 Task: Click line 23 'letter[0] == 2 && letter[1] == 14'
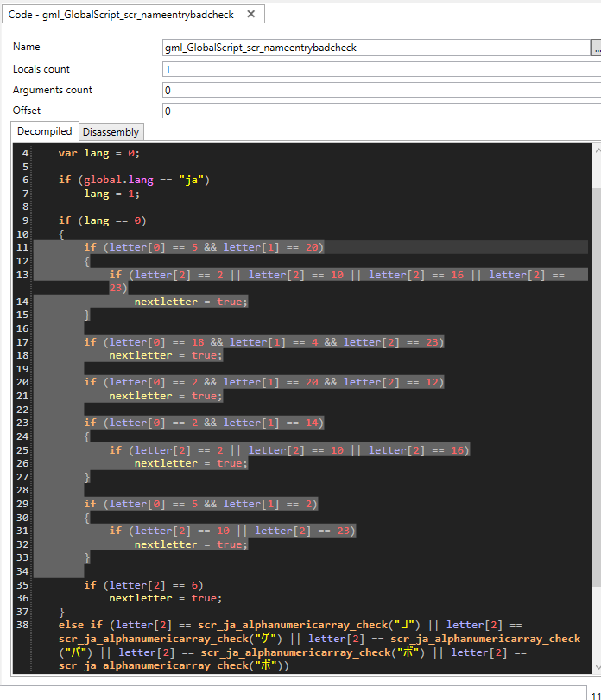pos(213,423)
